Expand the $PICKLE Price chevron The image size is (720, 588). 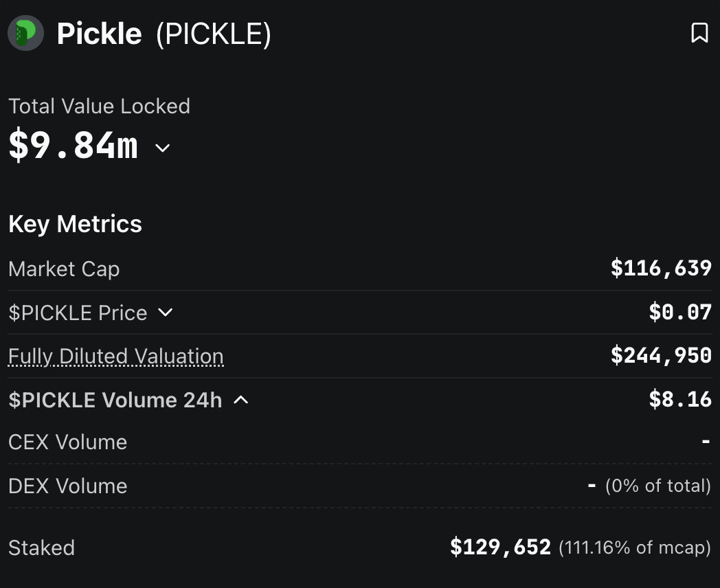pyautogui.click(x=166, y=313)
